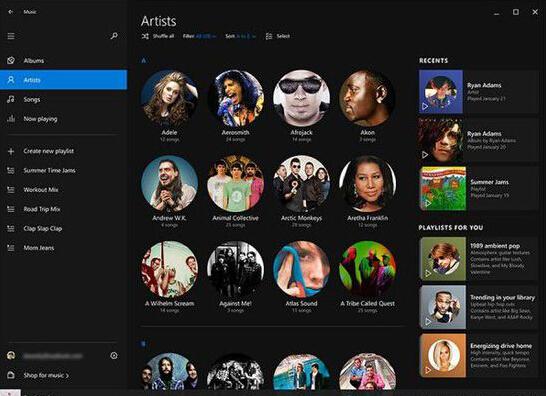
Task: Jump using the letter A header
Action: tap(143, 61)
